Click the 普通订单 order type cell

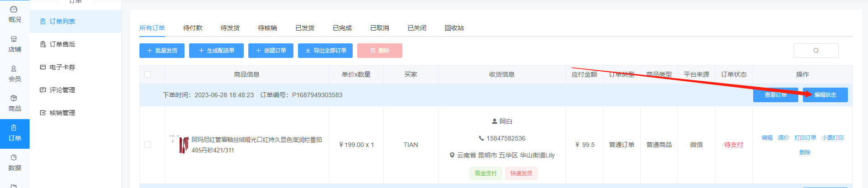(621, 145)
